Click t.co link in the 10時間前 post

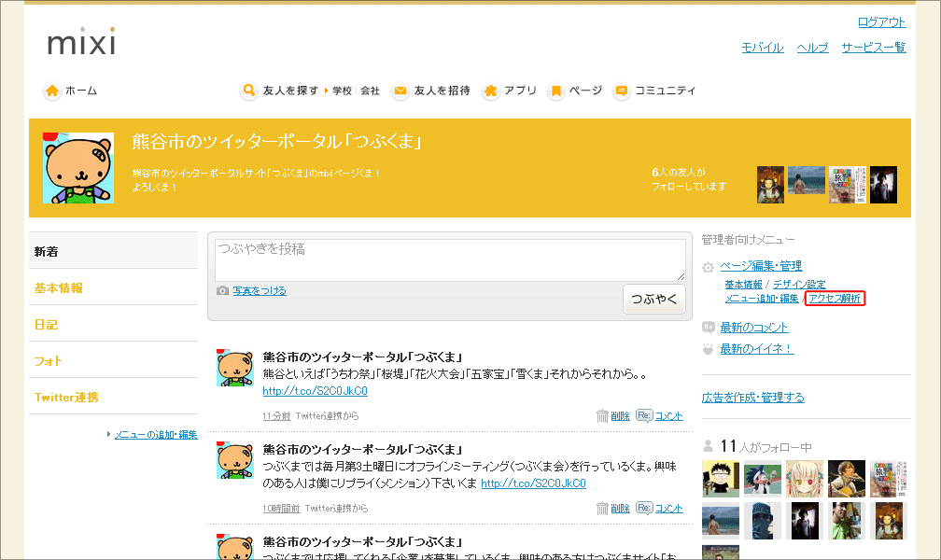[x=534, y=483]
